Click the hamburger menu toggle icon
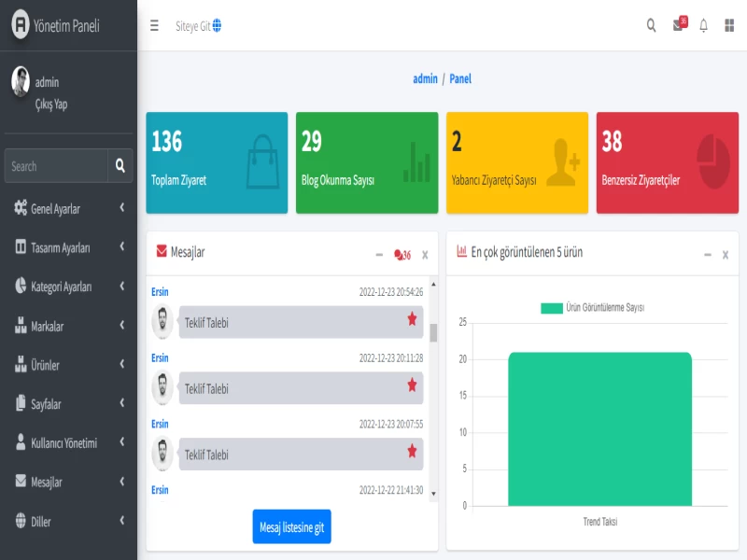Image resolution: width=747 pixels, height=560 pixels. pyautogui.click(x=154, y=26)
